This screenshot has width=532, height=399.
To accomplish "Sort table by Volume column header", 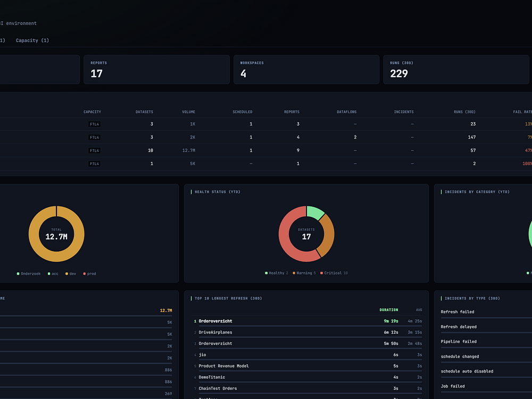I will coord(188,112).
